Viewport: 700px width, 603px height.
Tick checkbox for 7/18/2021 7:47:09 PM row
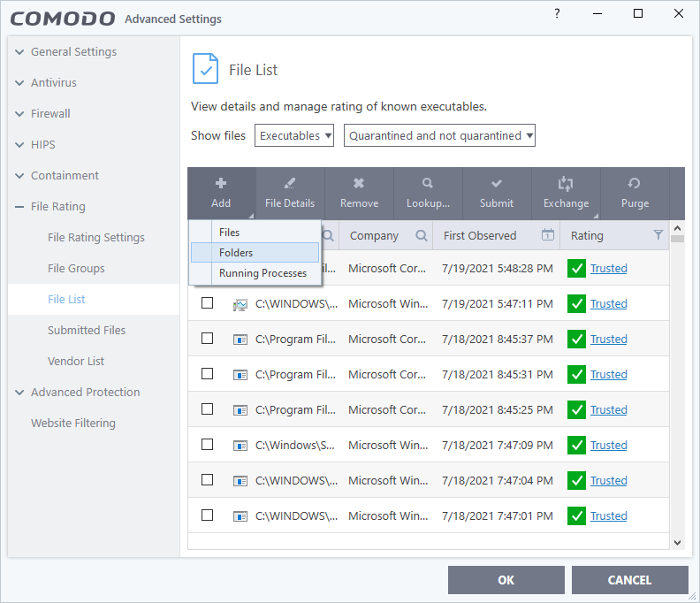coord(207,445)
